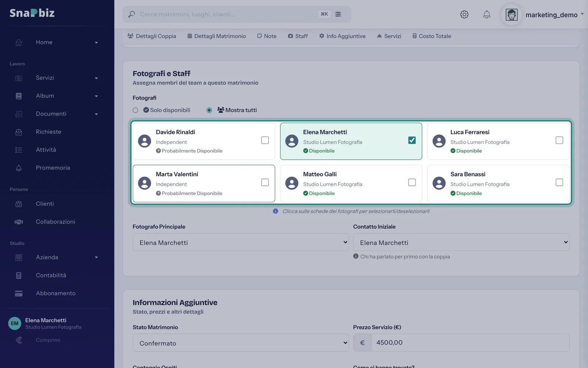Viewport: 588px width, 368px height.
Task: Click the Album book icon in sidebar
Action: point(19,96)
